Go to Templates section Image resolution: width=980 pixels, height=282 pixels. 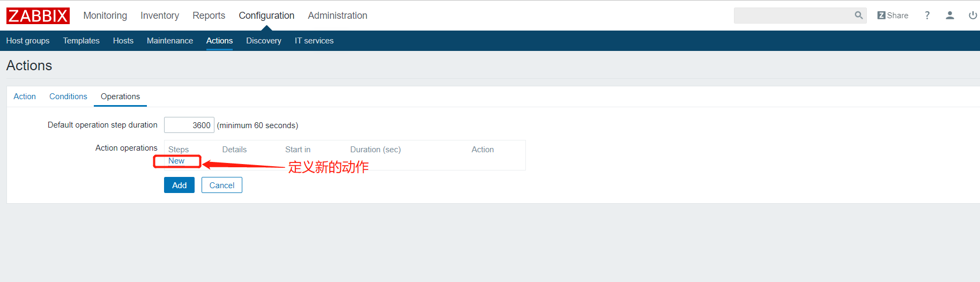[81, 41]
